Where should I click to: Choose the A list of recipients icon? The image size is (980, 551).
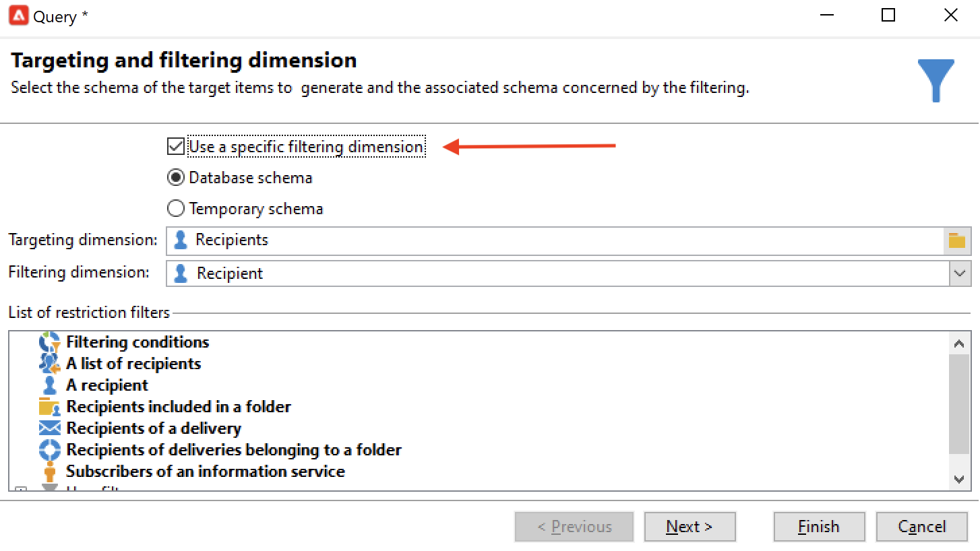(x=50, y=364)
